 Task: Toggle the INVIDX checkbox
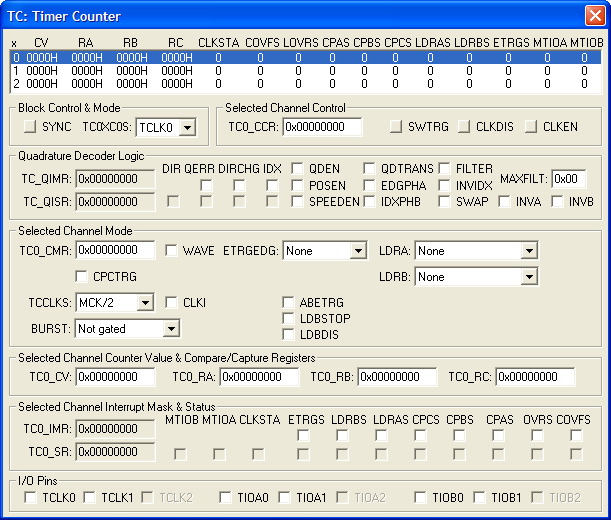444,185
